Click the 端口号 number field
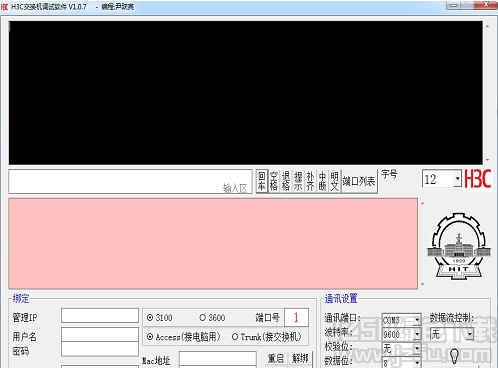The image size is (498, 368). pyautogui.click(x=296, y=317)
